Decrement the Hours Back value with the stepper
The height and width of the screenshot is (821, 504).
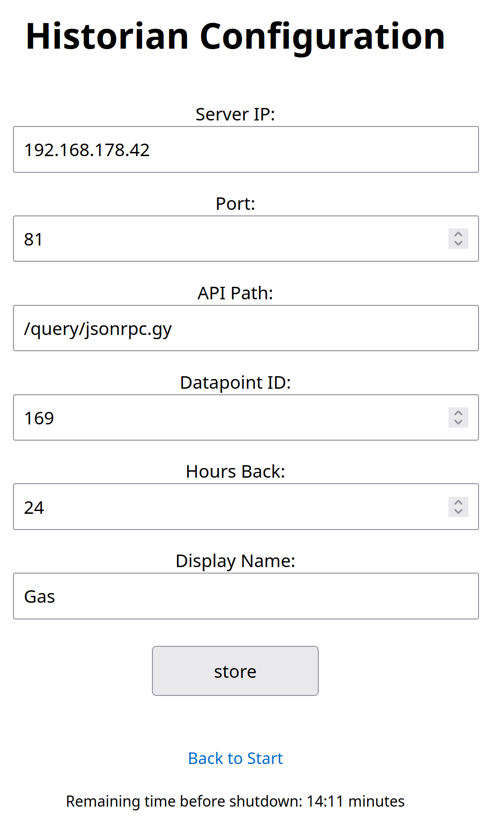458,511
